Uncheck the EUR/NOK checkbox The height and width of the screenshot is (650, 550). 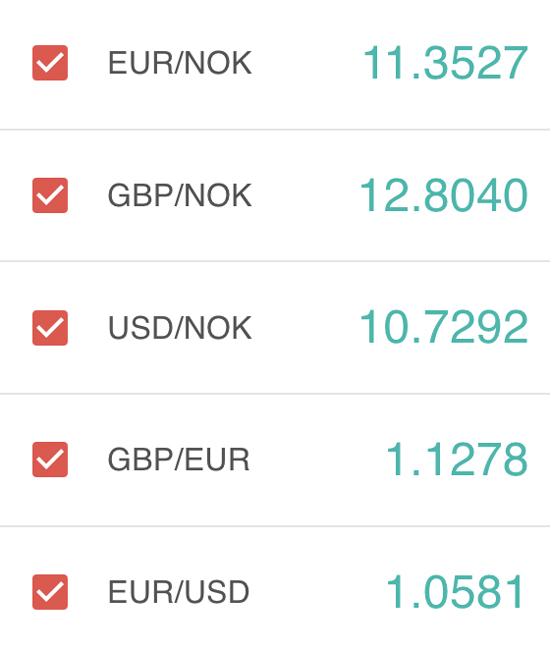click(x=50, y=63)
